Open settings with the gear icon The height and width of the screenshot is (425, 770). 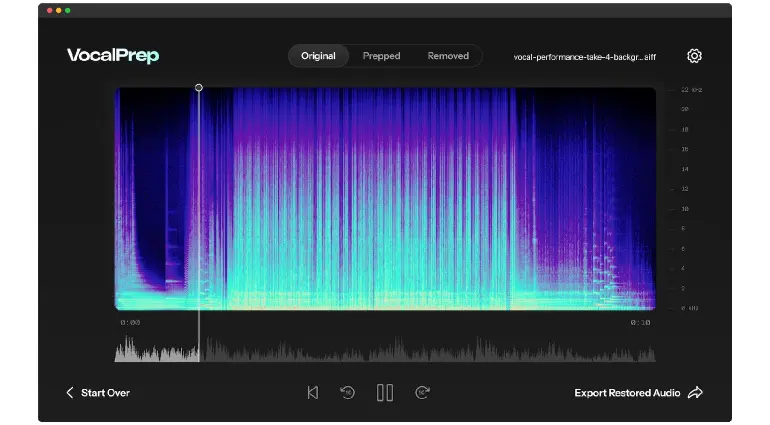694,56
